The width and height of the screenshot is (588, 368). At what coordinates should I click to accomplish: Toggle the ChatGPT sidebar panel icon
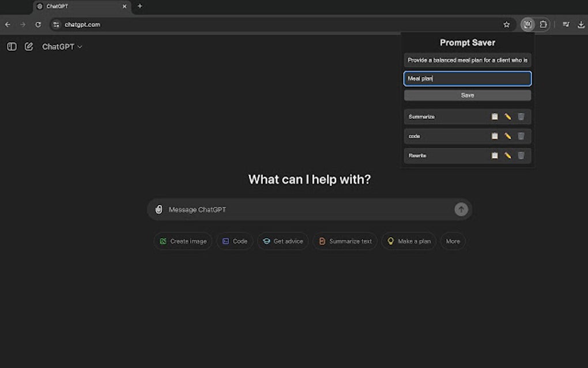12,46
